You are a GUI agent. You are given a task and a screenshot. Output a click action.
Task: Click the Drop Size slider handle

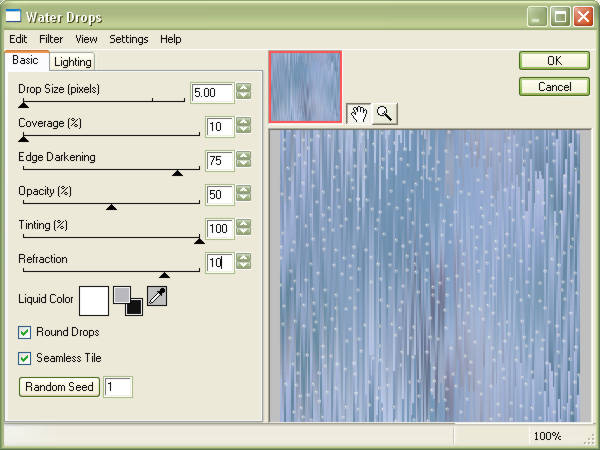click(x=24, y=104)
